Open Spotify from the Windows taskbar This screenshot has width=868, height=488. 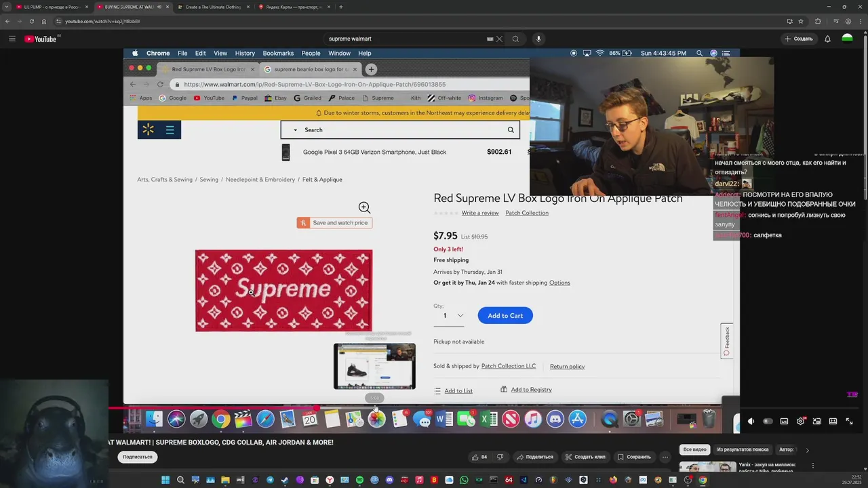point(359,480)
